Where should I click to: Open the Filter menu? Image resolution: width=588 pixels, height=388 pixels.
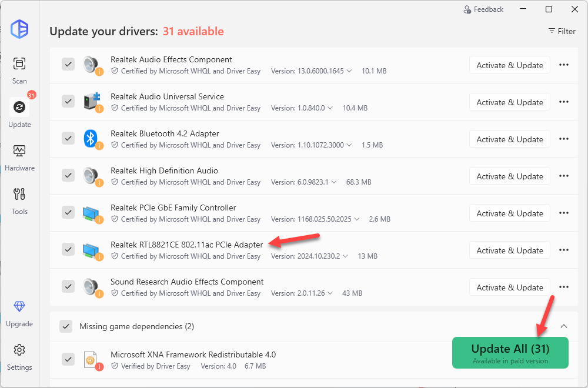click(562, 31)
